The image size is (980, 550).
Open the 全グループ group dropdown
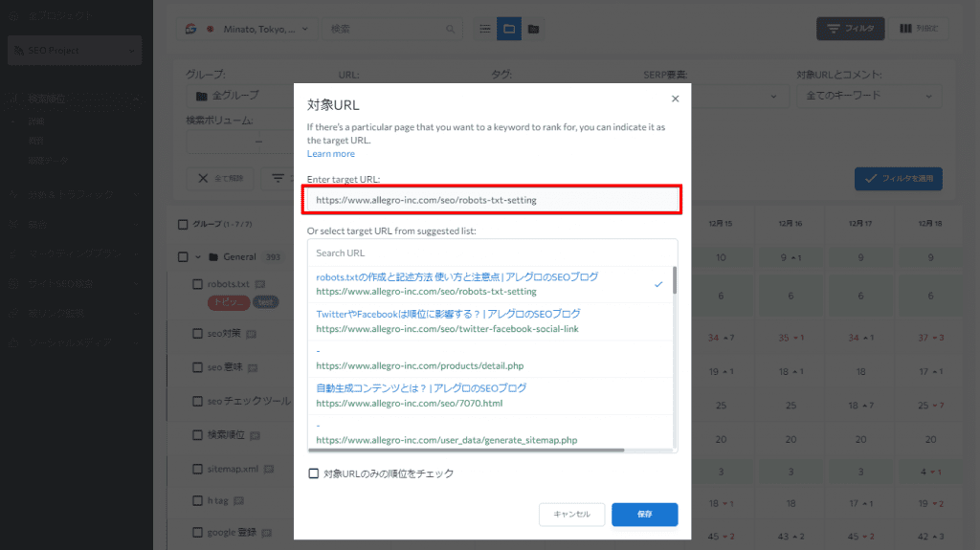pos(240,96)
